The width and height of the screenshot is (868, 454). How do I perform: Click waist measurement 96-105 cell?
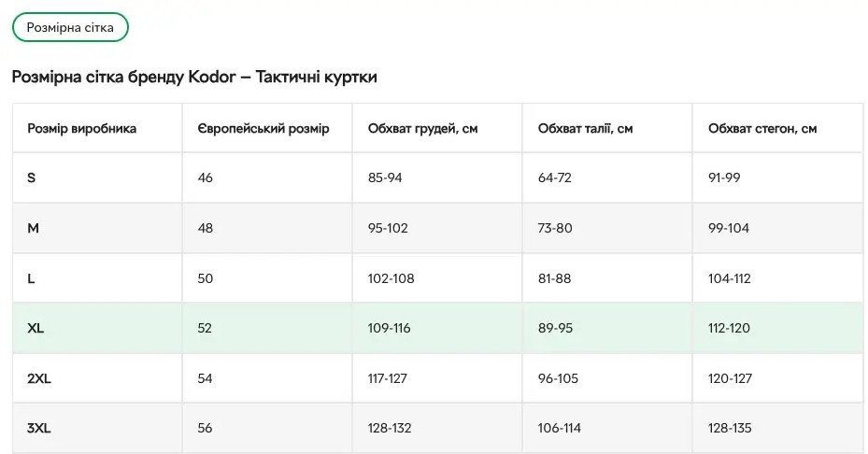coord(559,378)
